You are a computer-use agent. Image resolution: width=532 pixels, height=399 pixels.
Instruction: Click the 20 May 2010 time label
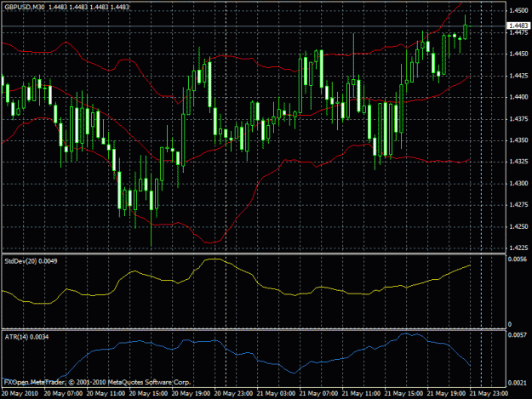click(x=20, y=394)
